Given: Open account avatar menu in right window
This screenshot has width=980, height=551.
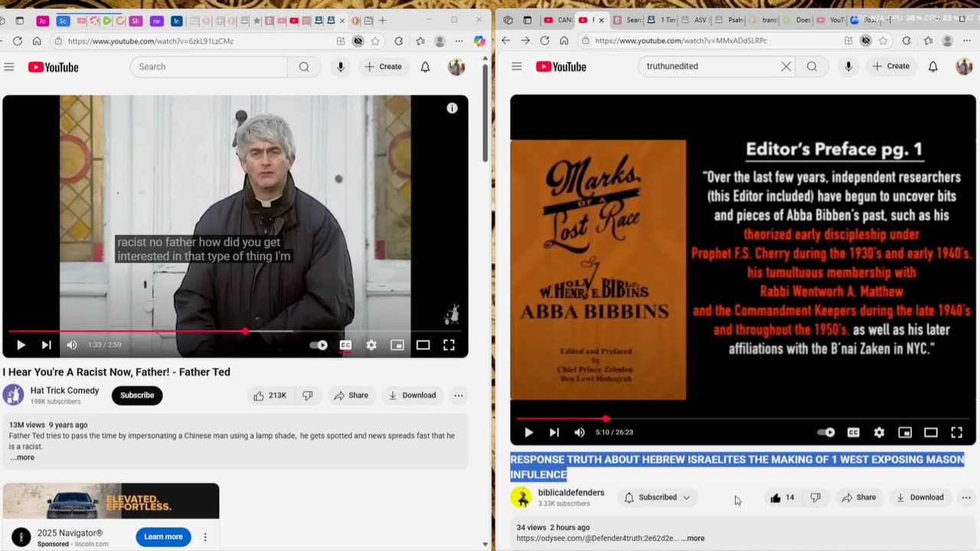Looking at the screenshot, I should pyautogui.click(x=964, y=67).
